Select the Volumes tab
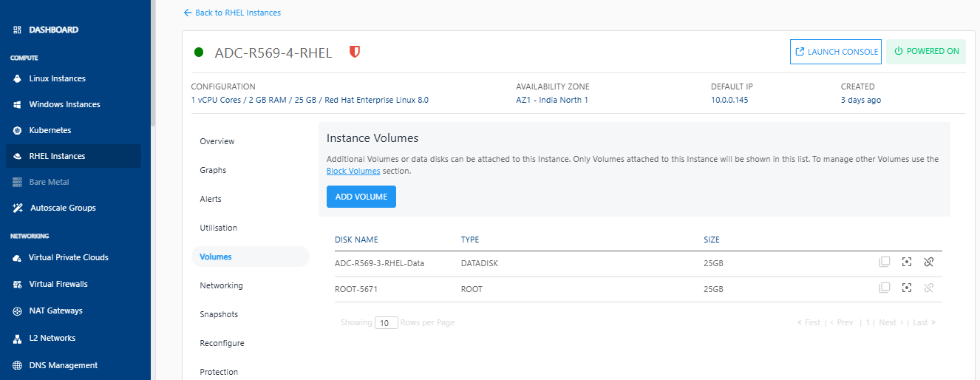Screen dimensions: 980x380 pyautogui.click(x=250, y=257)
